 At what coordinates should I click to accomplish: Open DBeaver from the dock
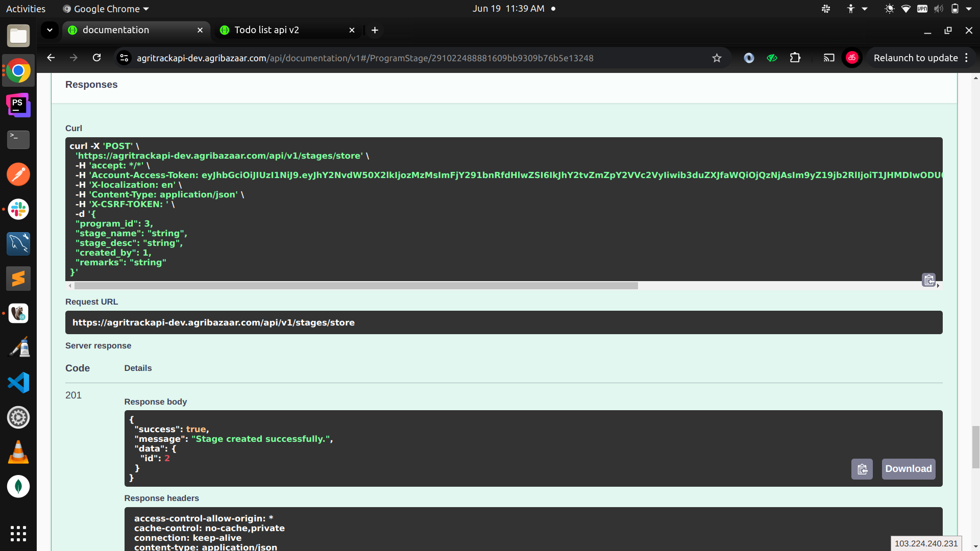pos(18,313)
